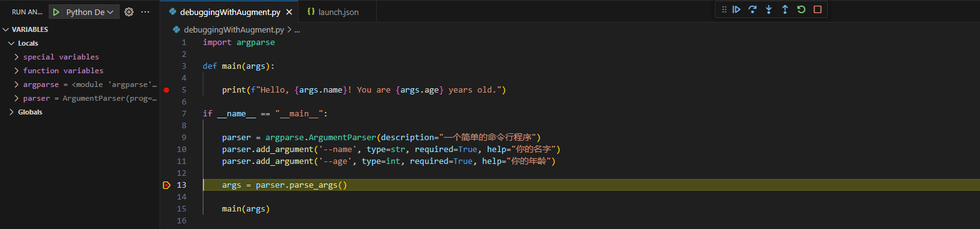Click the JSON braces icon on launch.json tab
The width and height of the screenshot is (980, 229).
click(311, 12)
